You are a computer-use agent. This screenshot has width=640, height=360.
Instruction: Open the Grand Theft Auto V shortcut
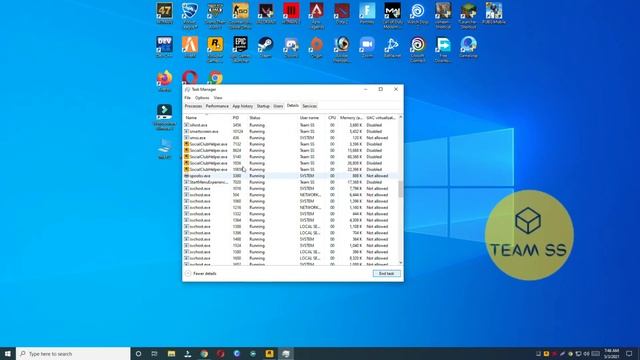point(215,16)
